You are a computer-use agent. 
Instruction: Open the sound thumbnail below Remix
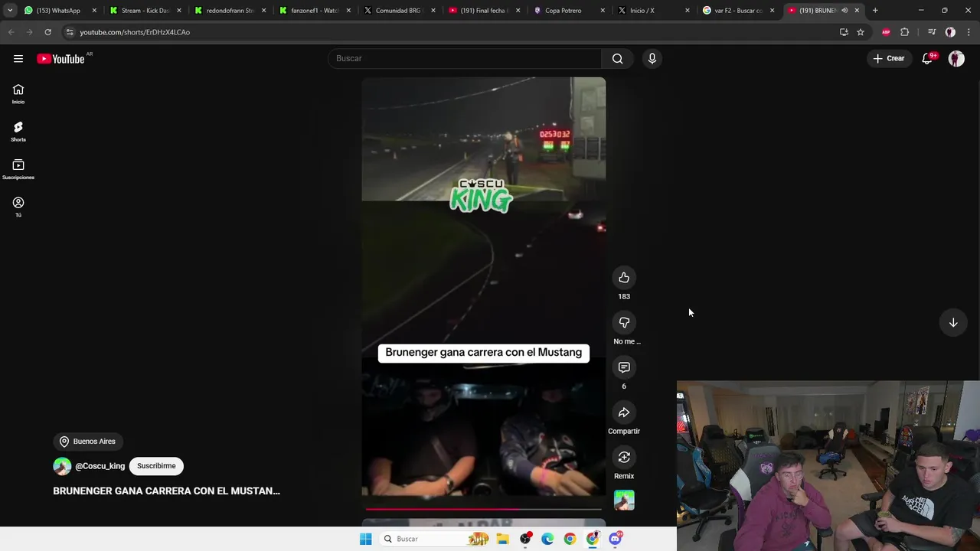tap(624, 500)
